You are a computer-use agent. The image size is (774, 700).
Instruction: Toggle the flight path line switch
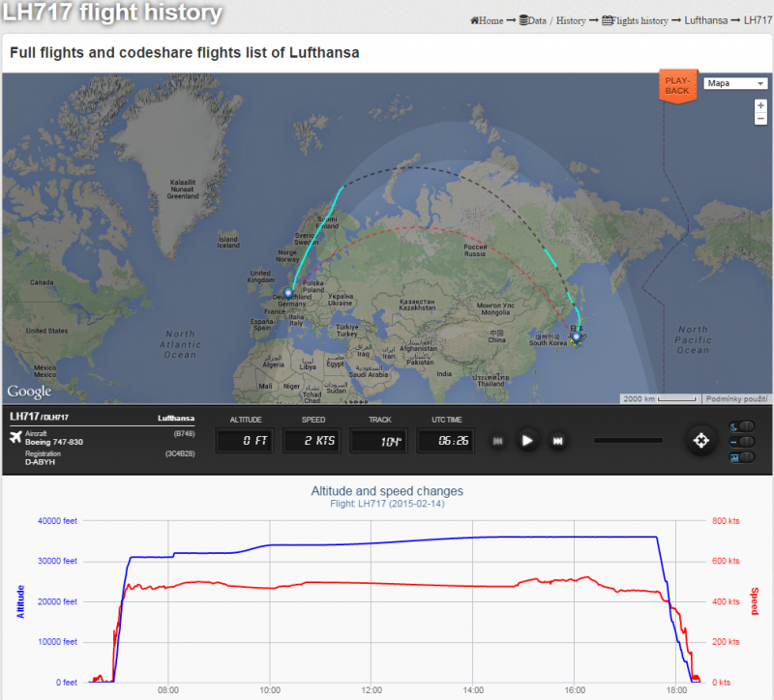click(742, 442)
